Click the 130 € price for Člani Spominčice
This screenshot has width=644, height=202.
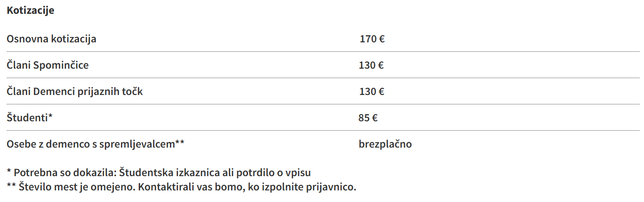pyautogui.click(x=371, y=65)
